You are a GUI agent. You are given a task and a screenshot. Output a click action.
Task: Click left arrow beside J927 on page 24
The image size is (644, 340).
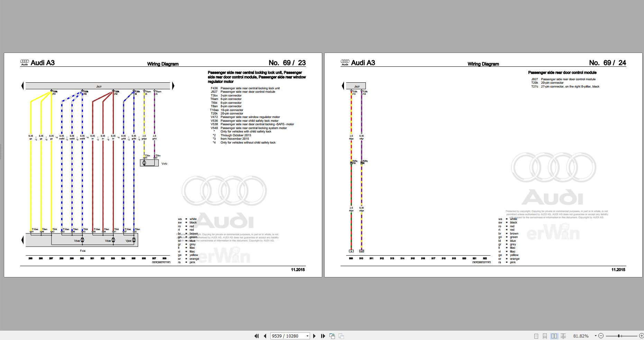343,86
